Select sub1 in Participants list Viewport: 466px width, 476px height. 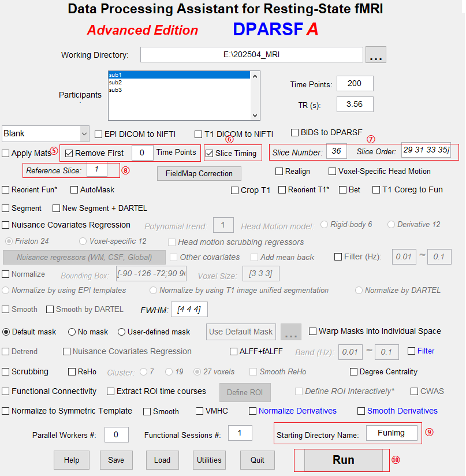click(x=179, y=75)
